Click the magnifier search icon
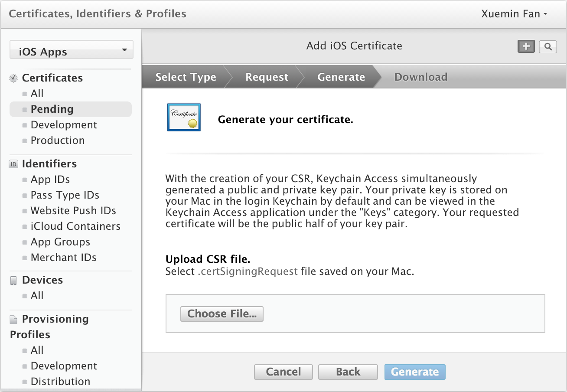 pos(548,46)
